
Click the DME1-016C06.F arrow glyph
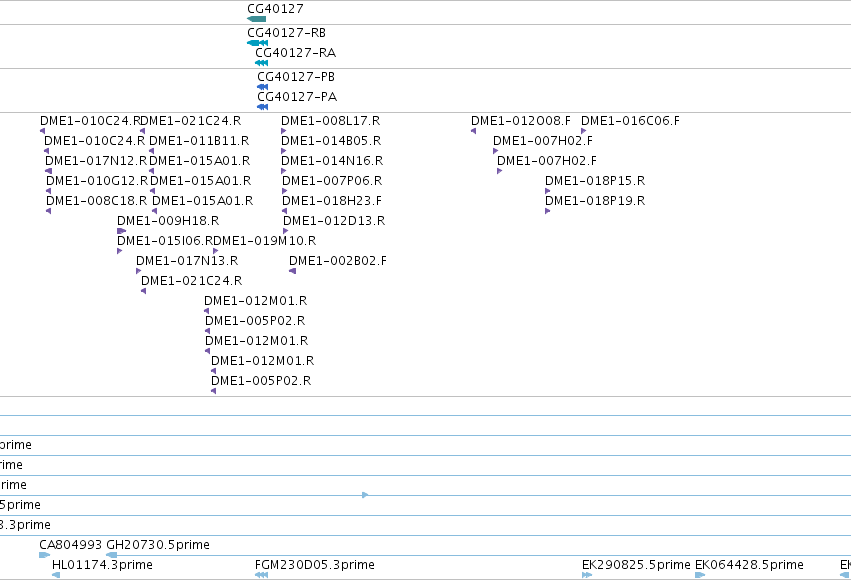583,131
